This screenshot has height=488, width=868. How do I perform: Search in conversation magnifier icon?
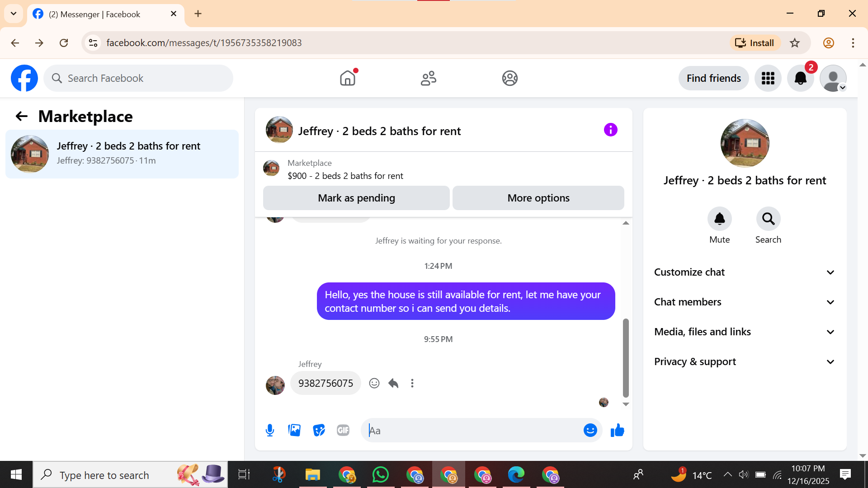(768, 219)
